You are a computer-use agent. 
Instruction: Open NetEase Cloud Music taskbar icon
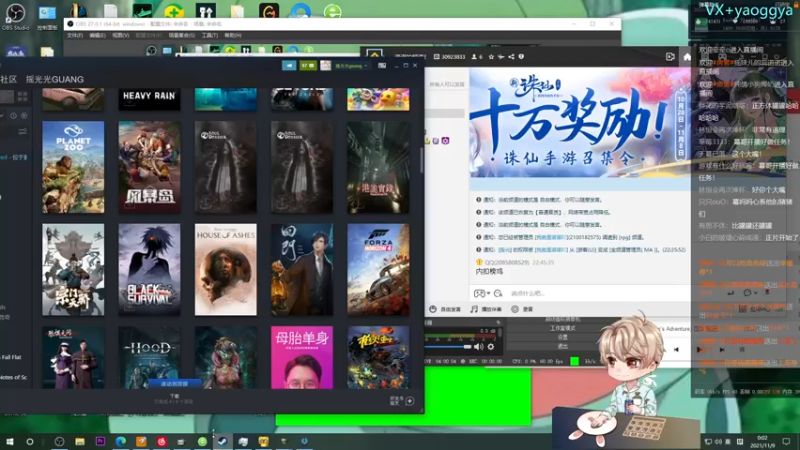(x=162, y=442)
